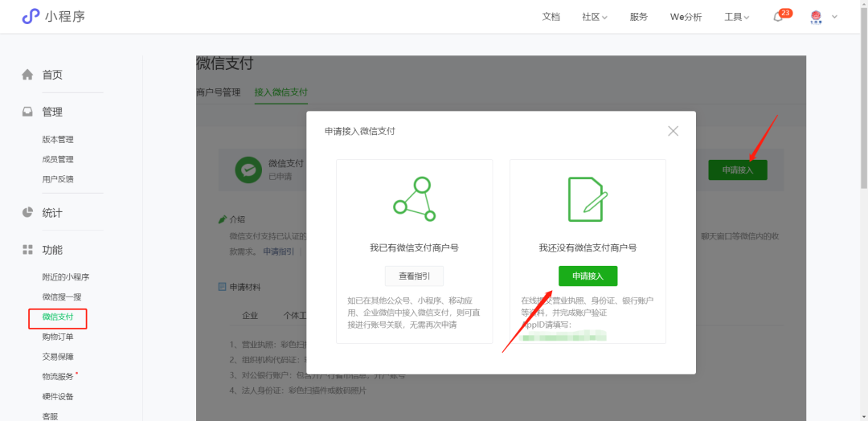The image size is (868, 421).
Task: Go to 首页 in sidebar
Action: coord(52,75)
